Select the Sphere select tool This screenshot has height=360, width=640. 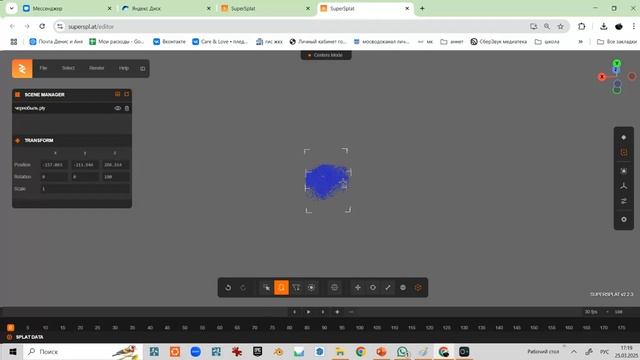coord(334,288)
